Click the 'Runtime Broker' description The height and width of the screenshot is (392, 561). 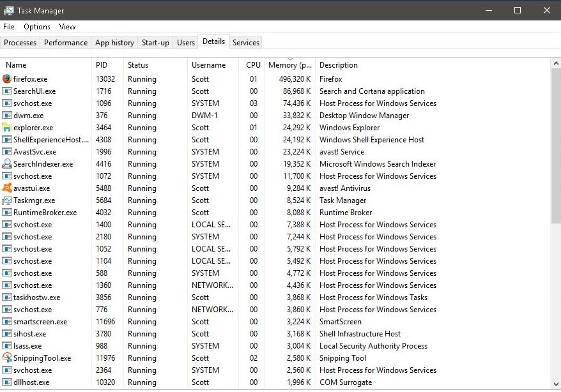click(x=346, y=213)
